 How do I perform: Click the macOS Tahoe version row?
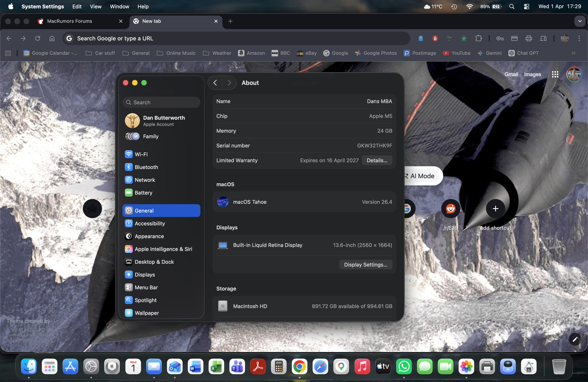click(x=304, y=202)
